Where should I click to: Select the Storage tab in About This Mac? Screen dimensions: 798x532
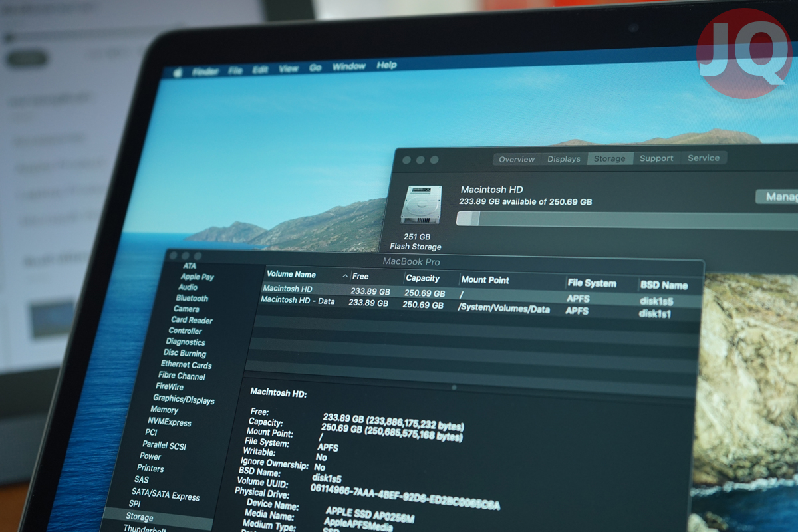click(610, 158)
